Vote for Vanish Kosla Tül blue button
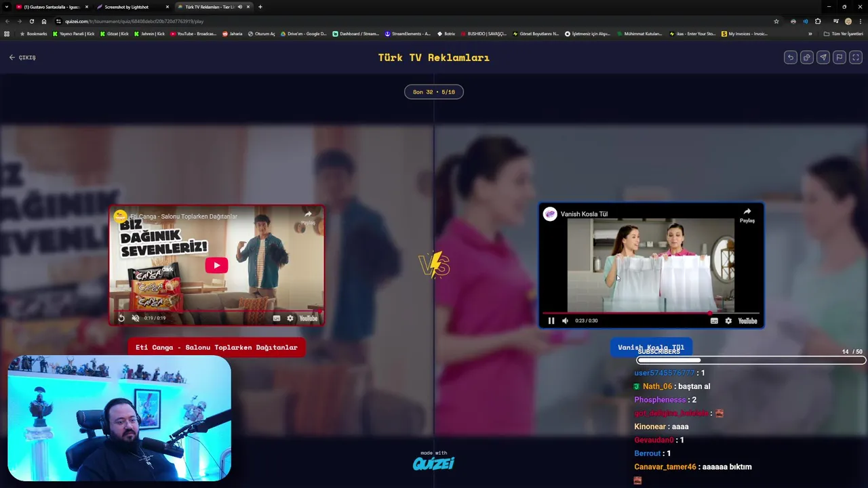Viewport: 868px width, 488px height. (651, 347)
